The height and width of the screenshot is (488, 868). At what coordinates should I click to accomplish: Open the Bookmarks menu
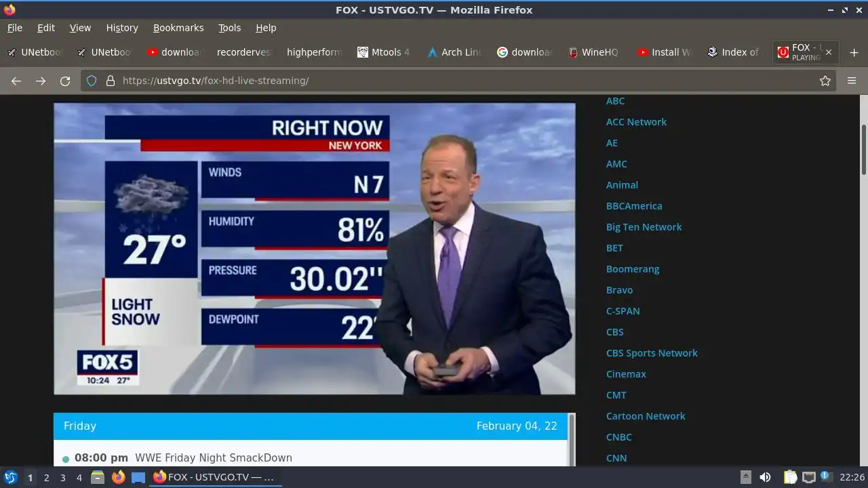pyautogui.click(x=178, y=28)
